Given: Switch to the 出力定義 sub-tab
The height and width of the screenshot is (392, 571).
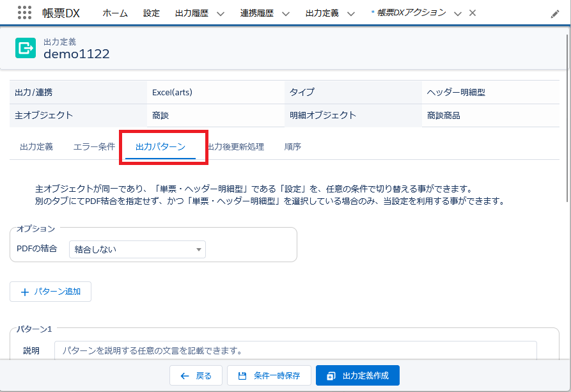Looking at the screenshot, I should [x=36, y=146].
